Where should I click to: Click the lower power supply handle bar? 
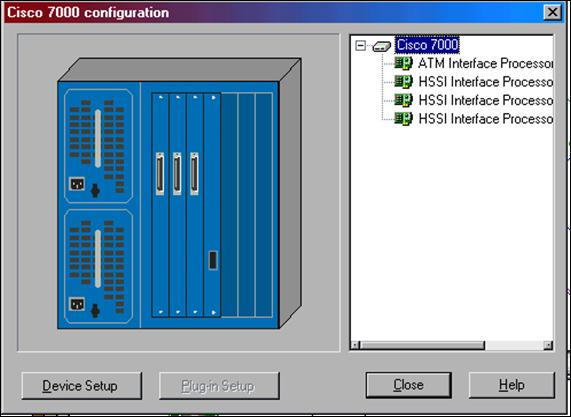(98, 259)
